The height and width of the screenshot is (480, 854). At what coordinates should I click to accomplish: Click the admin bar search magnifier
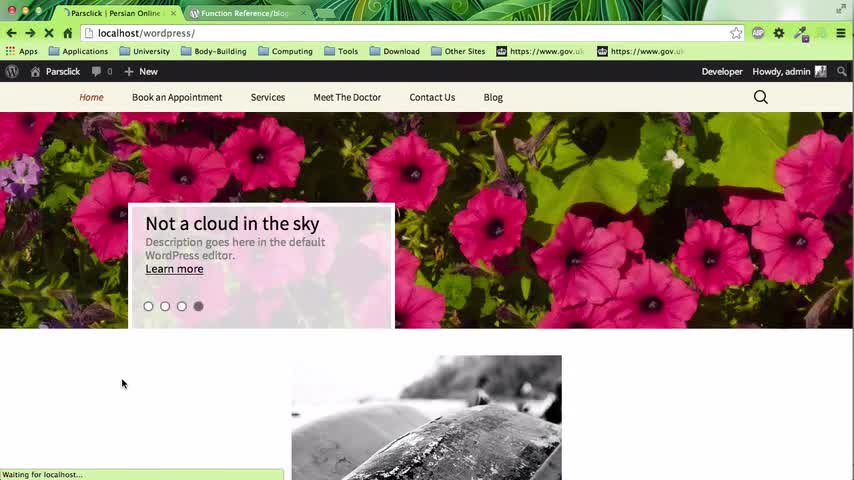842,71
